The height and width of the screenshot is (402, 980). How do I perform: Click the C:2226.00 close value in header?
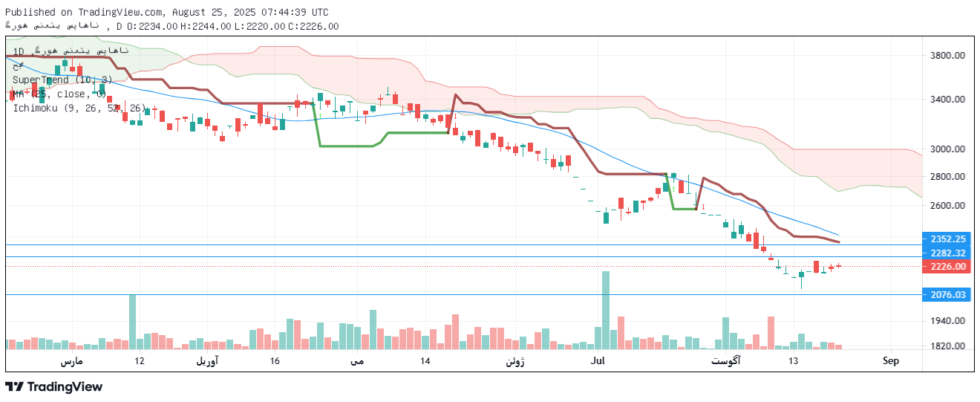coord(313,26)
